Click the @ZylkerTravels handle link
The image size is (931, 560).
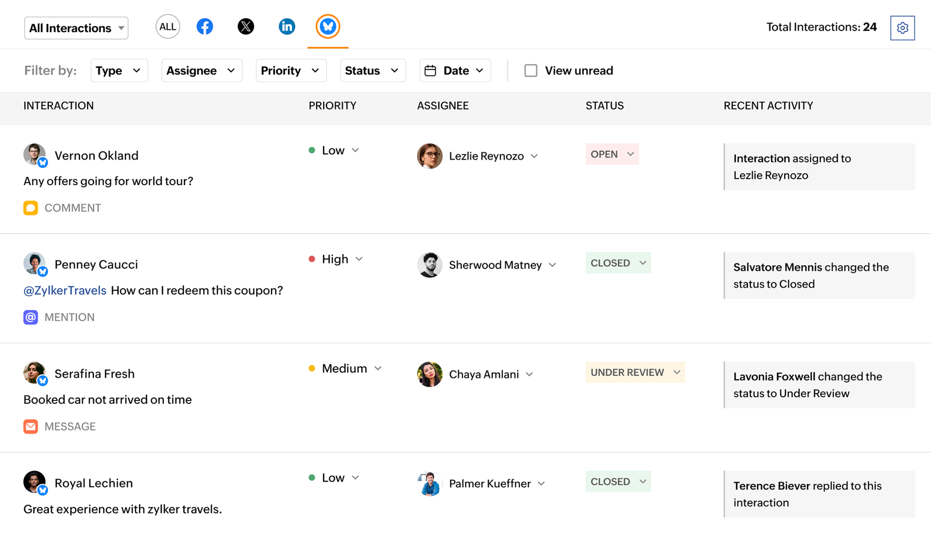[x=65, y=290]
